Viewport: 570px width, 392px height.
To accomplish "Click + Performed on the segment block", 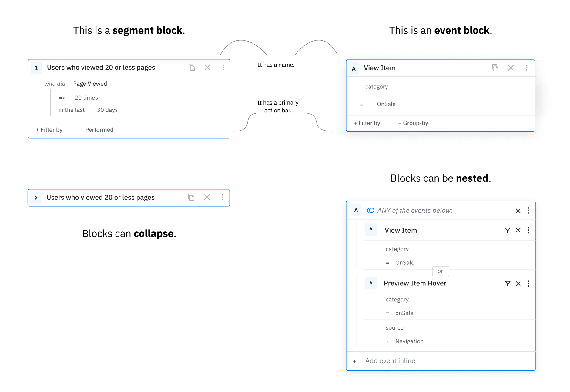I will click(x=97, y=130).
